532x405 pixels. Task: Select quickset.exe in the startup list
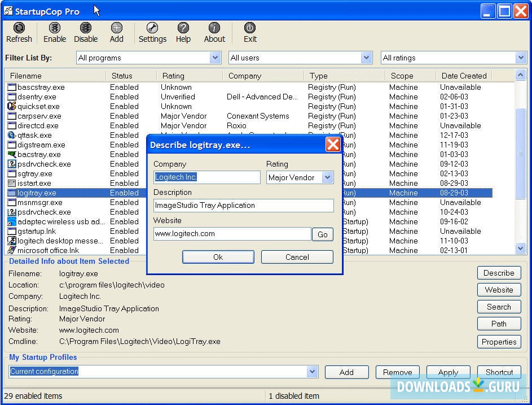point(38,106)
